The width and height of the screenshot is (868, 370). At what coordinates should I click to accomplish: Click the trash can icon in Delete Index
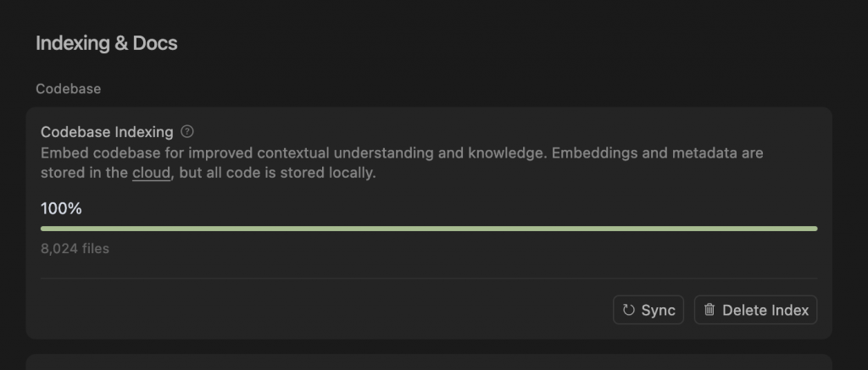tap(709, 310)
